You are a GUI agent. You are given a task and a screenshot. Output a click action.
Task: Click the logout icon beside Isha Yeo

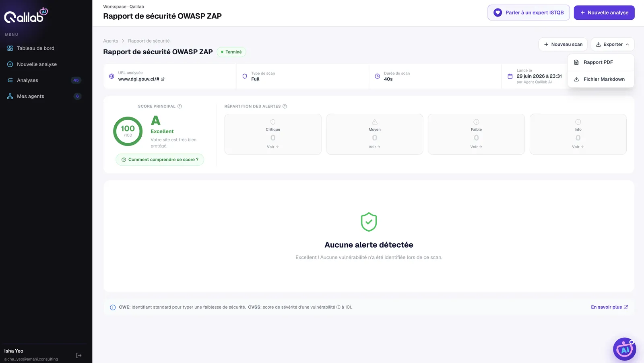pyautogui.click(x=79, y=355)
